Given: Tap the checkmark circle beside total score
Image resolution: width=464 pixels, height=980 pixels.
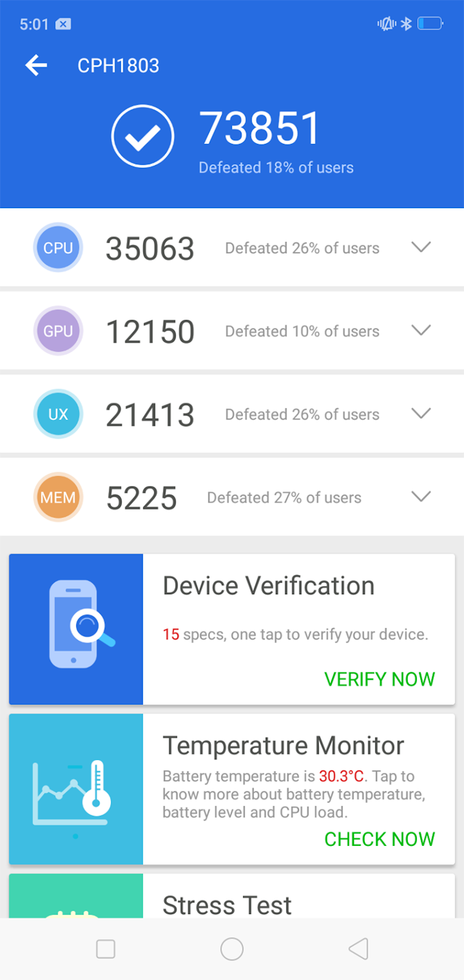Looking at the screenshot, I should tap(143, 136).
